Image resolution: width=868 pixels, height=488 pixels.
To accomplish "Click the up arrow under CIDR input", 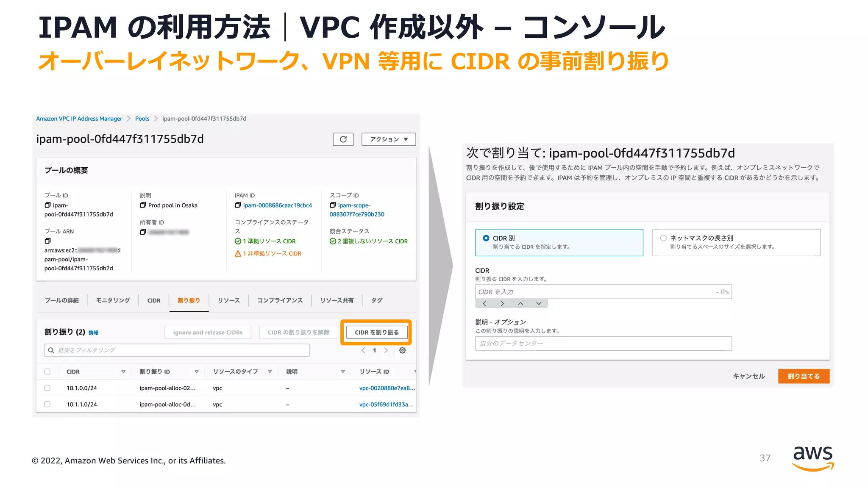I will pyautogui.click(x=520, y=303).
